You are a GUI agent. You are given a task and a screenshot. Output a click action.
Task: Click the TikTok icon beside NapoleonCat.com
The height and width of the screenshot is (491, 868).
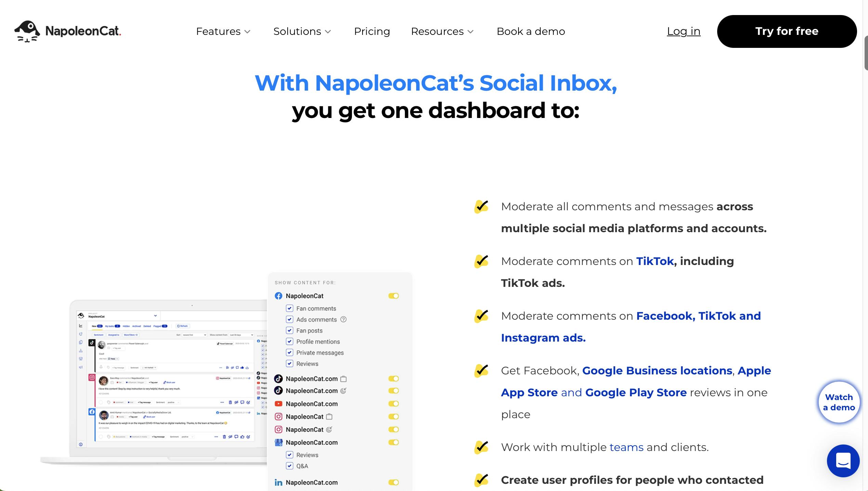278,379
